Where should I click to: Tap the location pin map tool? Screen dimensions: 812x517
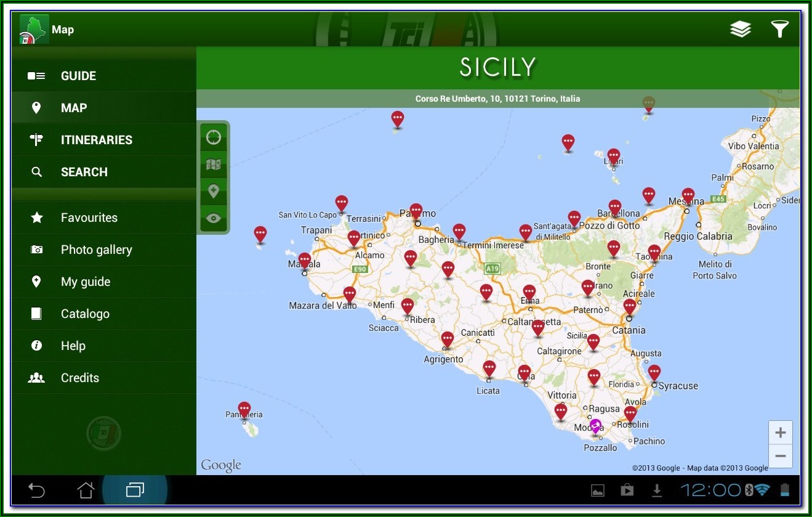tap(214, 192)
